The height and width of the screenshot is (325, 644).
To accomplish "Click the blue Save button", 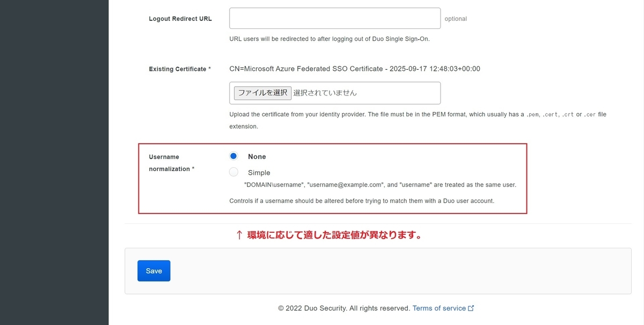I will click(x=154, y=271).
